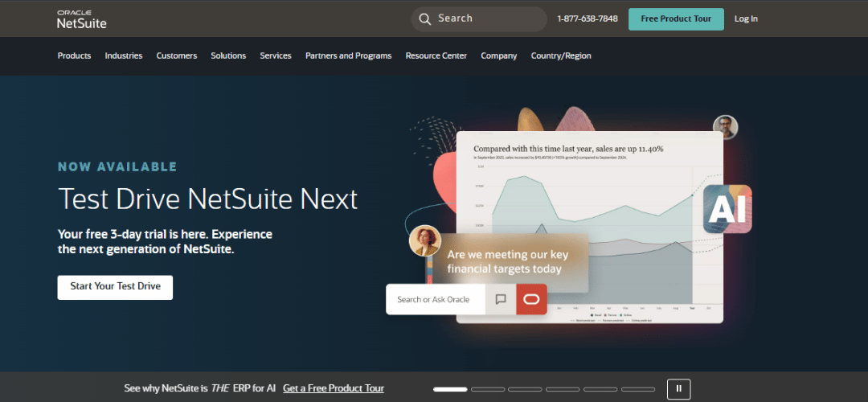Click the sales are up 11.40% chart title
Screen dimensions: 868x402
click(568, 149)
